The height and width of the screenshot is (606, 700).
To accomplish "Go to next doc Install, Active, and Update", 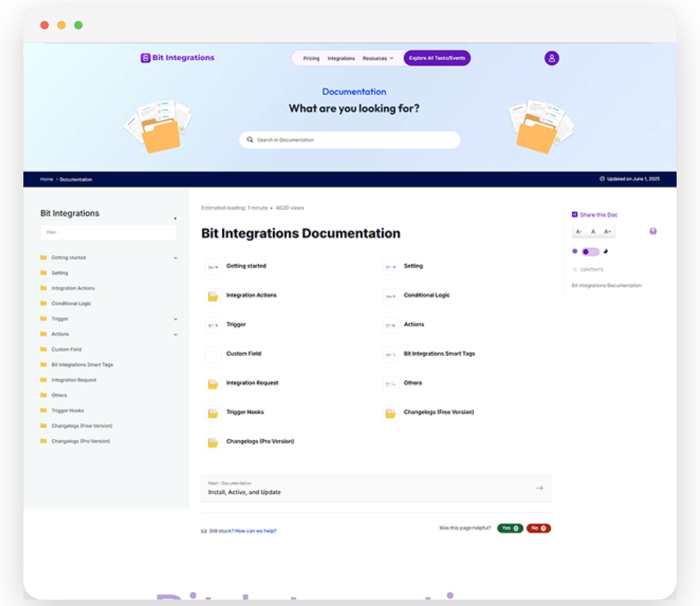I will (x=376, y=488).
